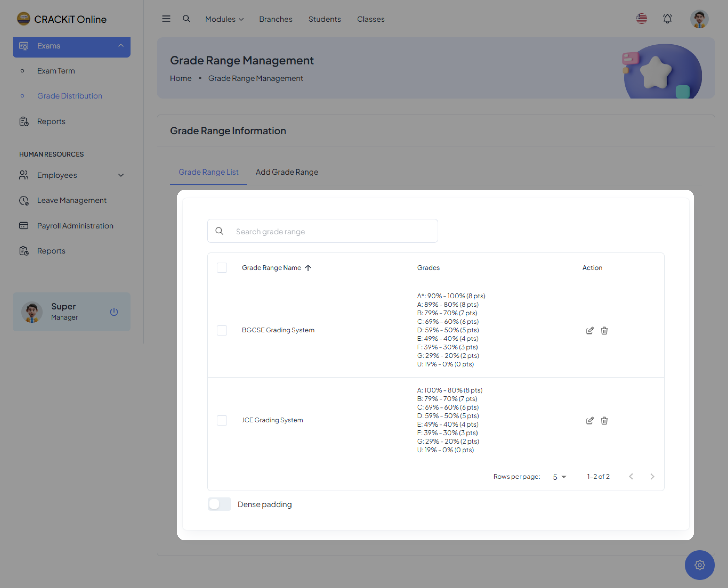Open the top bar search icon

pyautogui.click(x=186, y=19)
